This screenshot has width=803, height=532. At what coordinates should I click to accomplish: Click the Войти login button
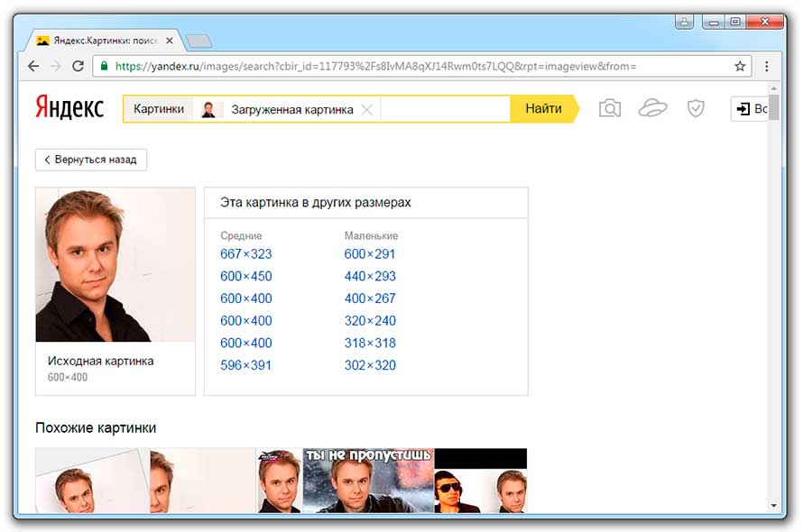751,109
